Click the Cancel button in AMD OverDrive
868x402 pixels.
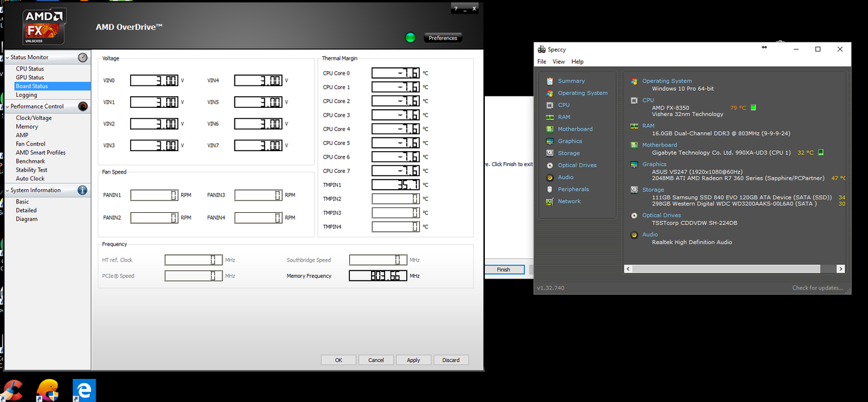[x=376, y=360]
